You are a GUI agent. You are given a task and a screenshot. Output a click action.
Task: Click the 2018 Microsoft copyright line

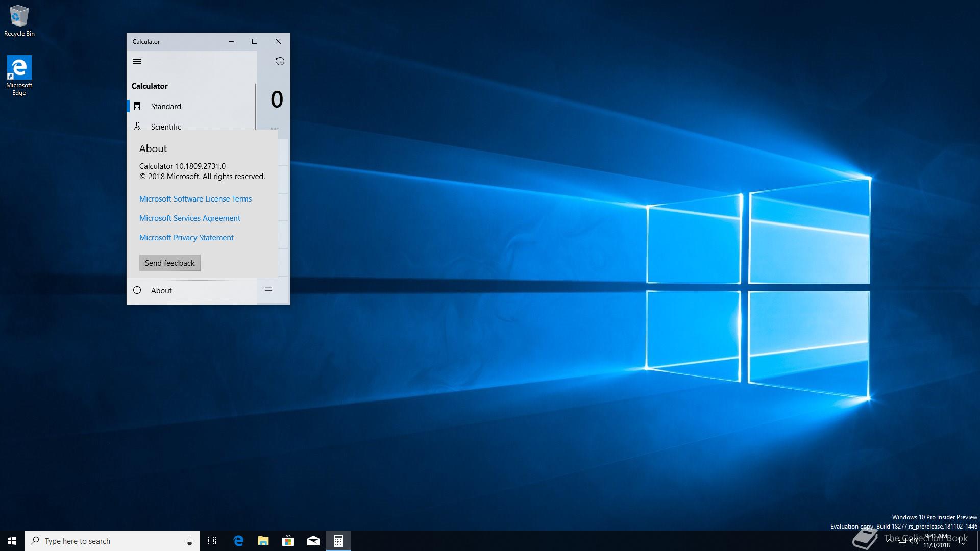click(202, 177)
